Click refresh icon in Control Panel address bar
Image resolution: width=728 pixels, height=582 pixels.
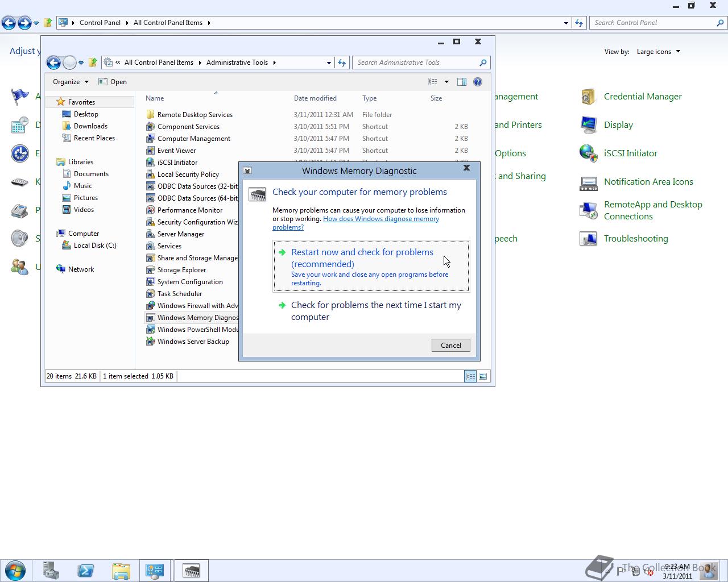[x=579, y=23]
